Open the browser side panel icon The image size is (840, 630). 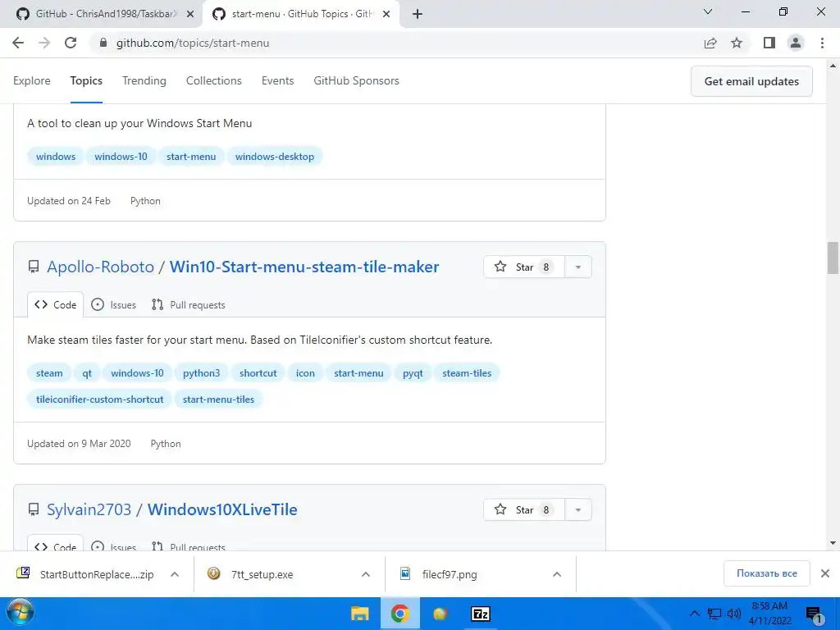point(769,43)
